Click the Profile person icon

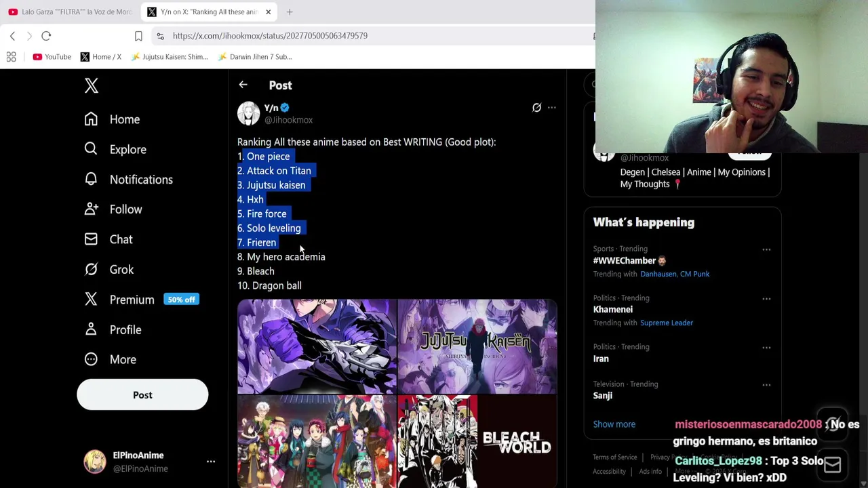91,329
